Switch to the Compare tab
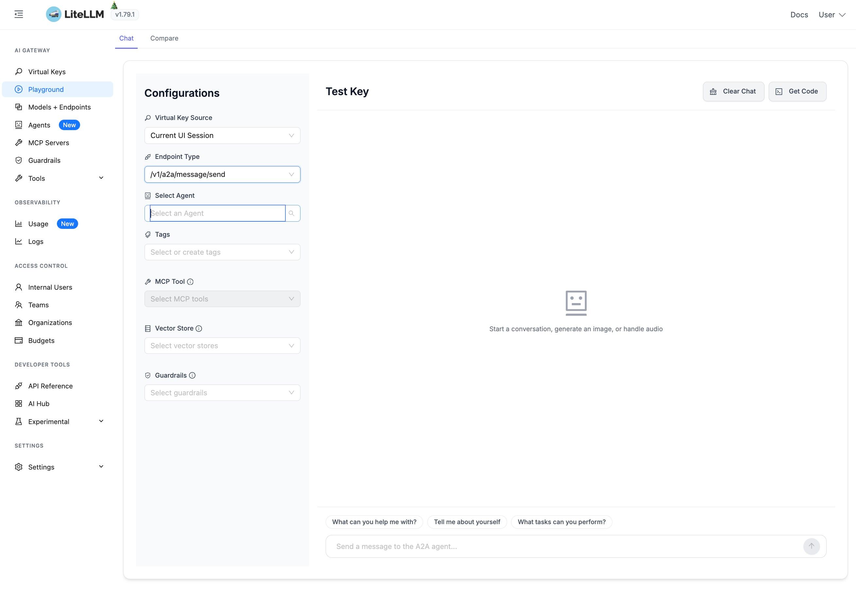This screenshot has height=616, width=856. 164,38
